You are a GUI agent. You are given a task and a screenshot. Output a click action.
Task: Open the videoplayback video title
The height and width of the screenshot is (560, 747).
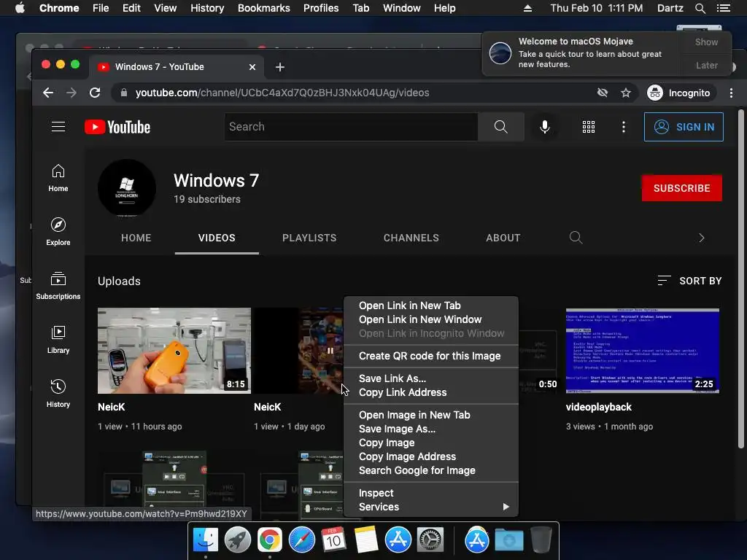pos(599,407)
